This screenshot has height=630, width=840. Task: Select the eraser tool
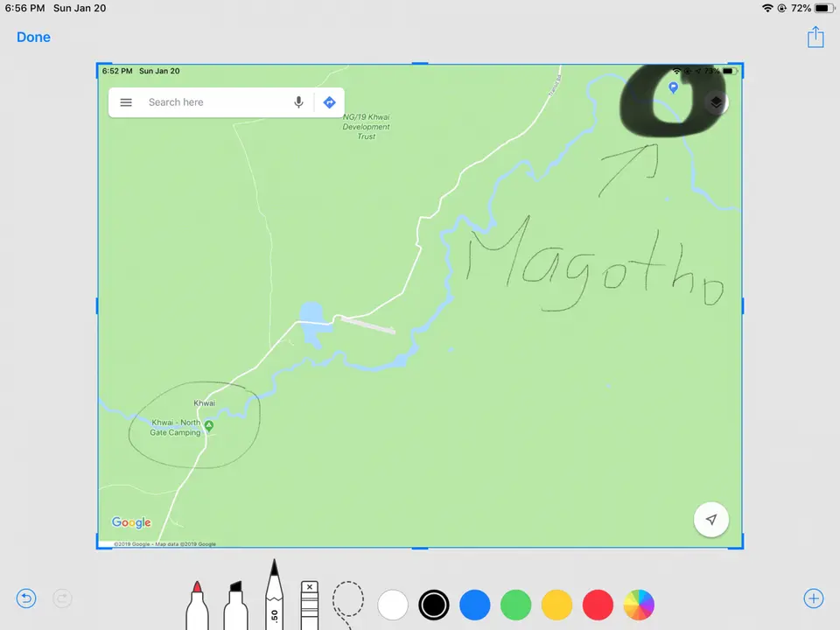point(310,605)
